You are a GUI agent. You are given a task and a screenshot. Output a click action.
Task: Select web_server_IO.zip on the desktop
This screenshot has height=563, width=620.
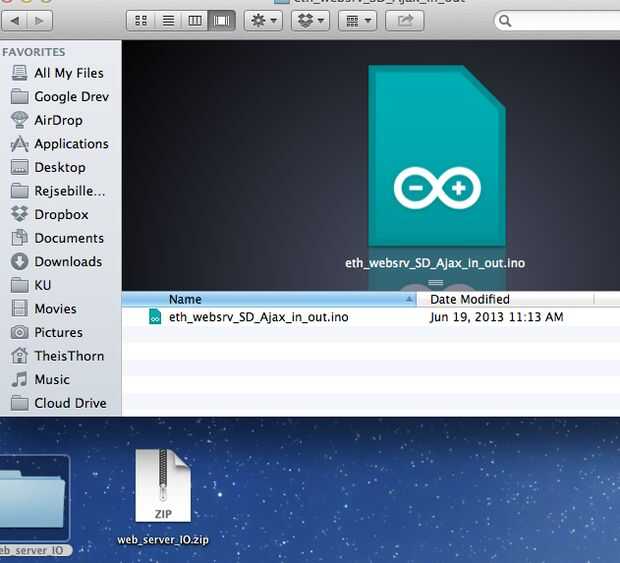163,497
